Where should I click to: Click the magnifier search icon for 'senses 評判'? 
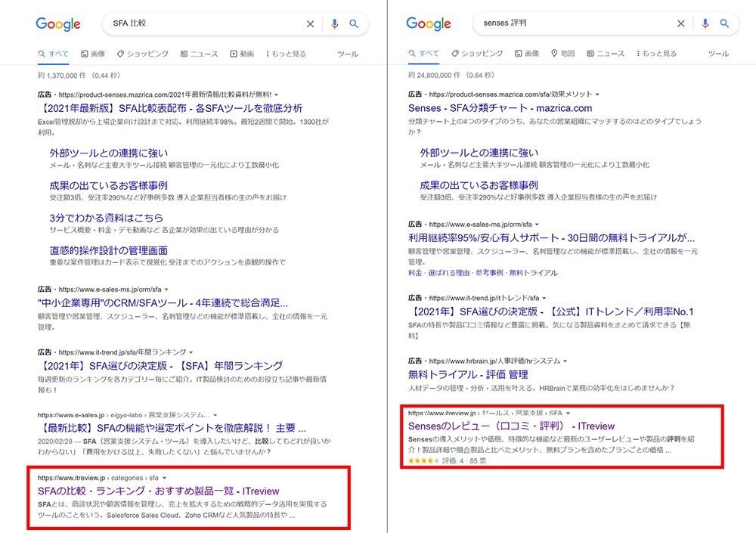[724, 23]
